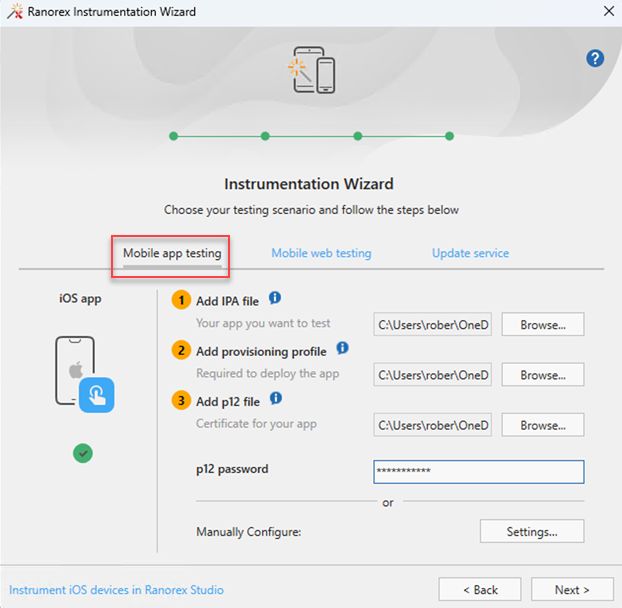622x608 pixels.
Task: Go to the previous step with Back
Action: coord(480,589)
